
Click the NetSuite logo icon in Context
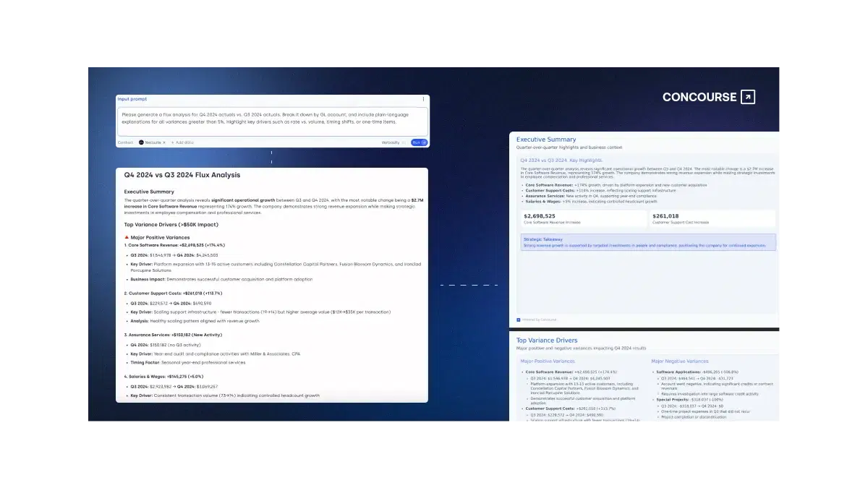(x=141, y=142)
